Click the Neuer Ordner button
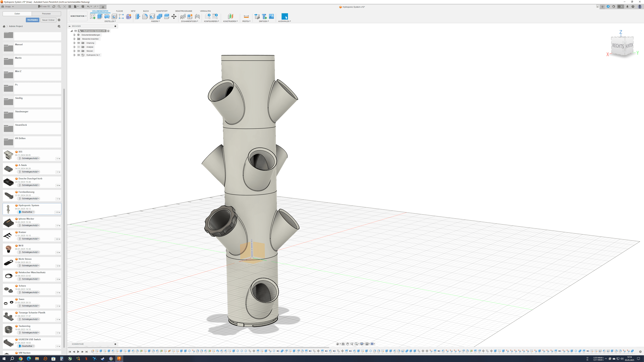Screen dimensions: 644x362 click(x=48, y=20)
